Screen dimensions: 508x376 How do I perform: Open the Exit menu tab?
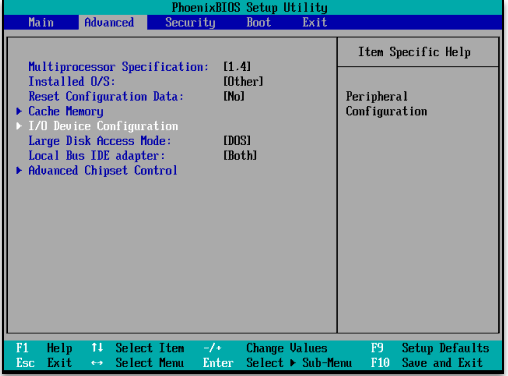point(315,22)
